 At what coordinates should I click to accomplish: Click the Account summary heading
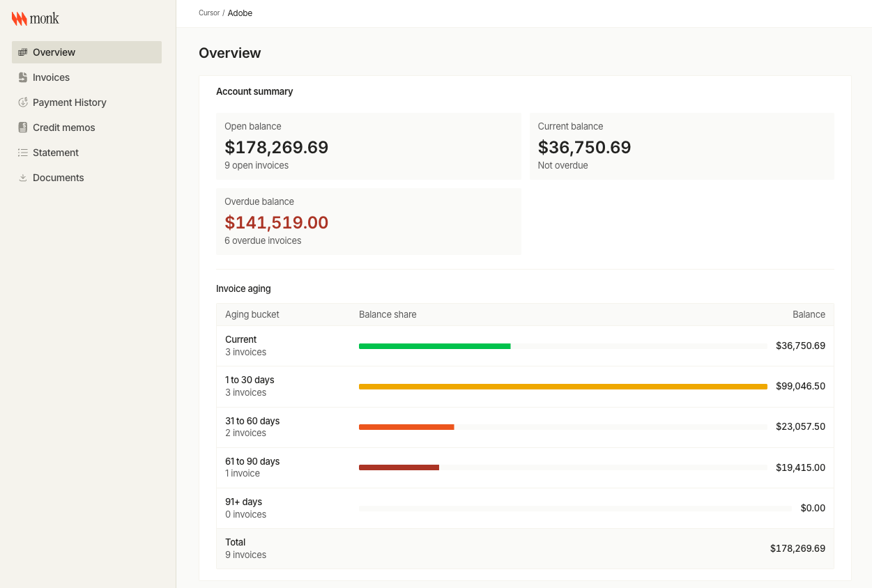pyautogui.click(x=254, y=91)
